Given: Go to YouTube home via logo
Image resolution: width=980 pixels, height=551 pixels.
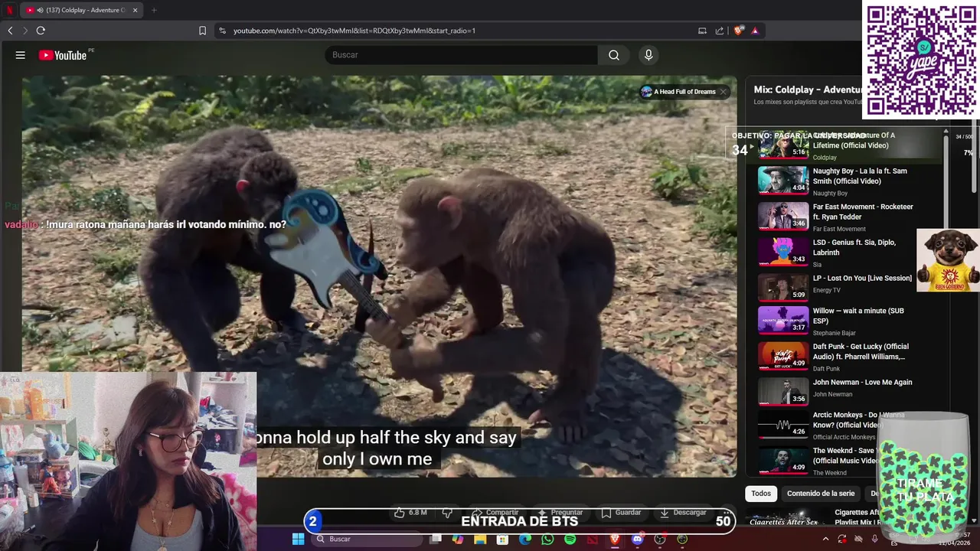Looking at the screenshot, I should point(63,55).
